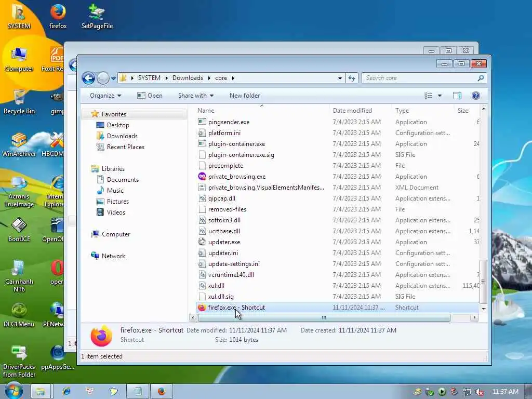
Task: Open Explorer help icon
Action: pos(476,96)
